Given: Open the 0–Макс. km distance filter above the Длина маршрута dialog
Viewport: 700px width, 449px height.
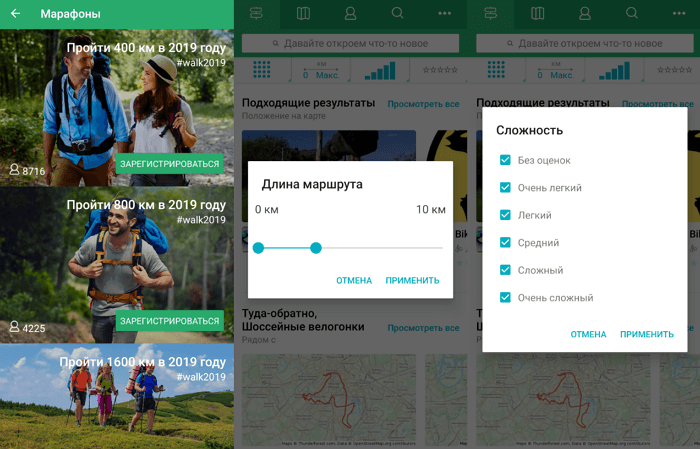Looking at the screenshot, I should pyautogui.click(x=321, y=70).
